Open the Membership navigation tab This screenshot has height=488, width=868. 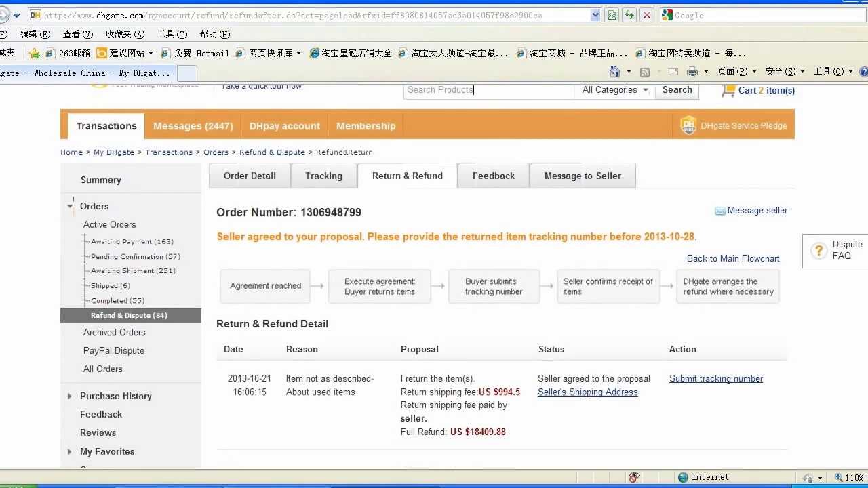pyautogui.click(x=366, y=126)
